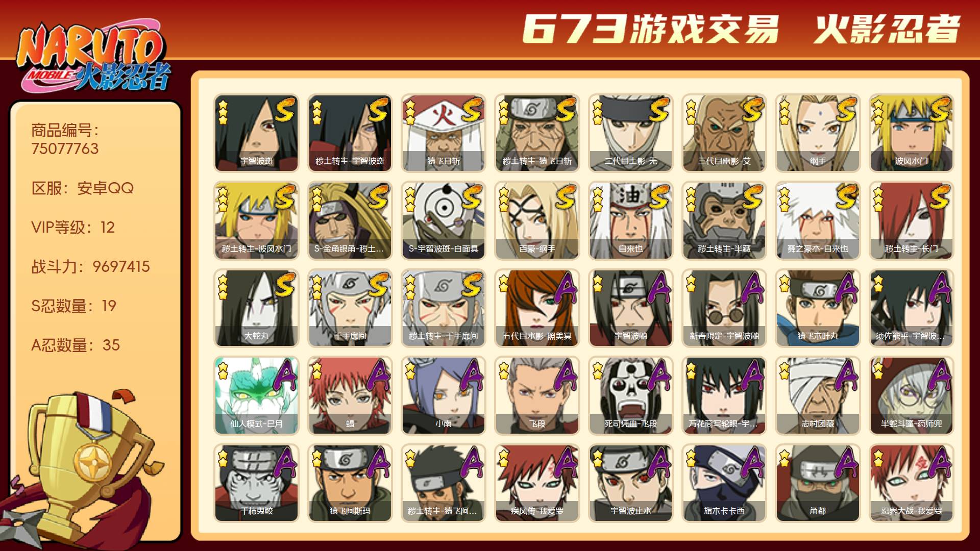Choose the 志村团藏 character portrait

coord(818,395)
